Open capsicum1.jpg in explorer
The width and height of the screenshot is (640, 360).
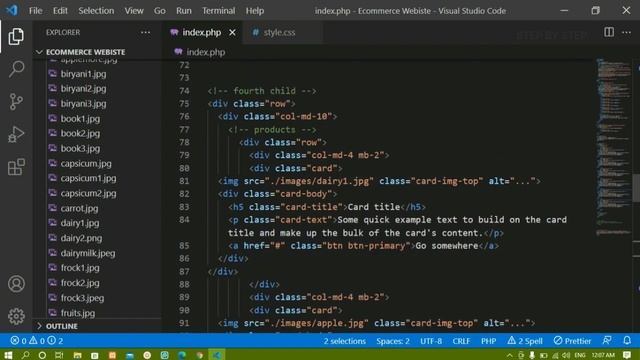[88, 178]
